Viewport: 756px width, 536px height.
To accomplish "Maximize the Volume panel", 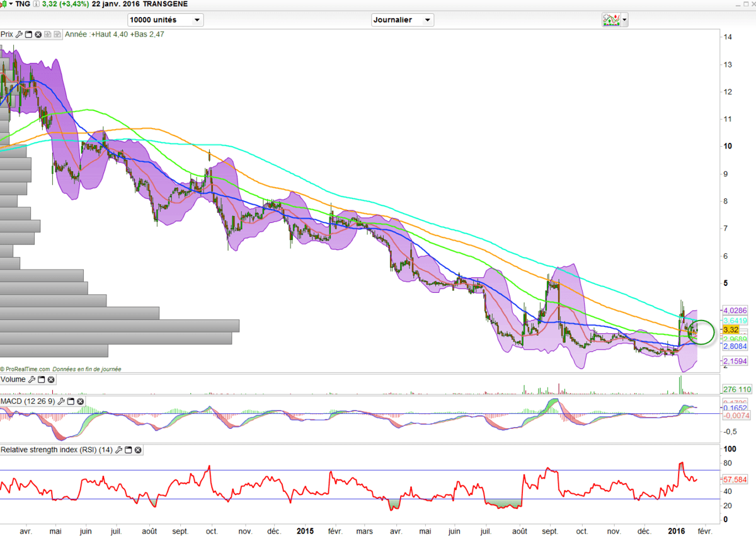I will tap(42, 380).
